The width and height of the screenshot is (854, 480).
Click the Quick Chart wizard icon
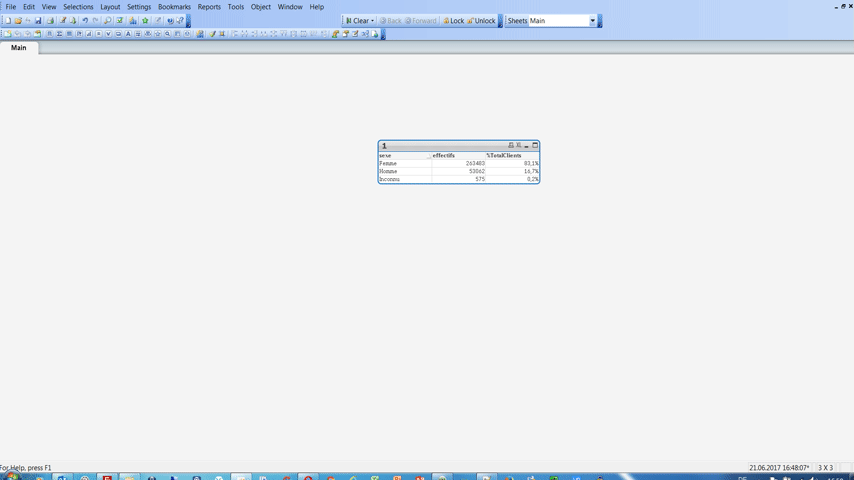(x=133, y=21)
